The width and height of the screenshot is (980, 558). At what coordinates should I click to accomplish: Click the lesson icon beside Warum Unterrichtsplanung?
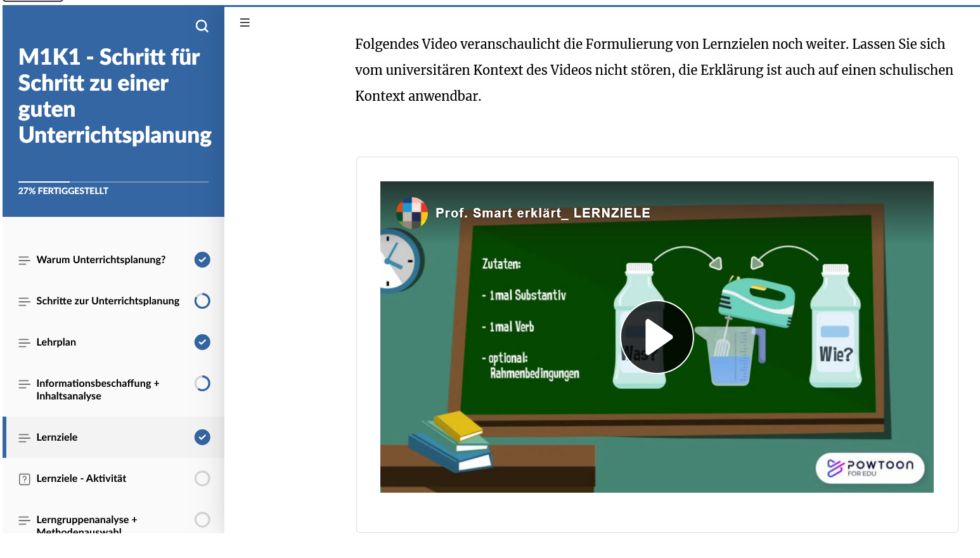point(24,260)
